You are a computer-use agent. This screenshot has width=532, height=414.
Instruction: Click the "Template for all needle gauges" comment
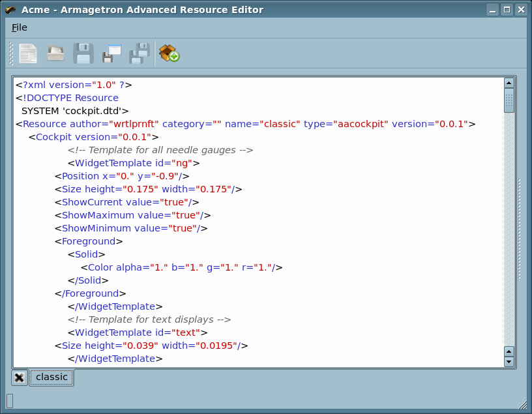tap(160, 150)
